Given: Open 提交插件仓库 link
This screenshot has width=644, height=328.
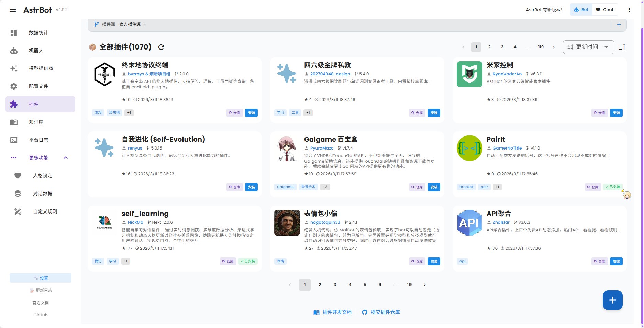Looking at the screenshot, I should 381,312.
